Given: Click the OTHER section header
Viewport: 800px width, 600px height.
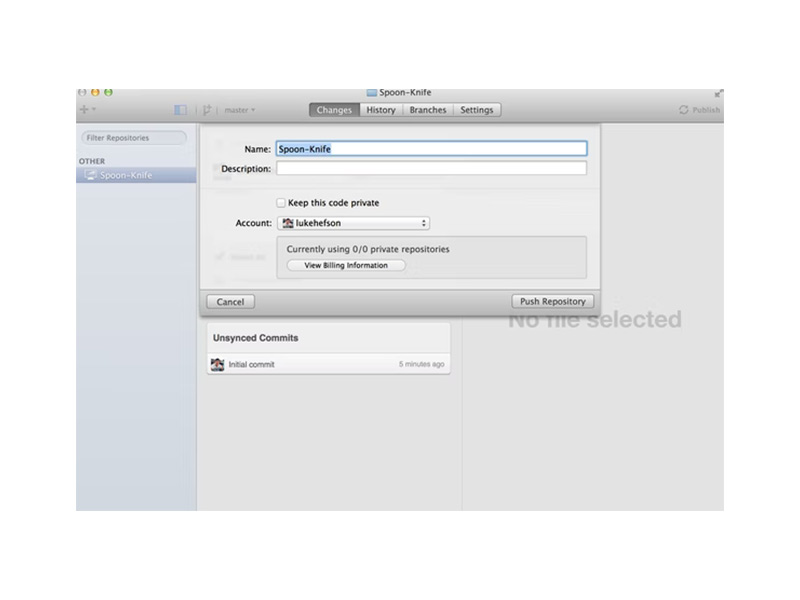Looking at the screenshot, I should coord(92,161).
